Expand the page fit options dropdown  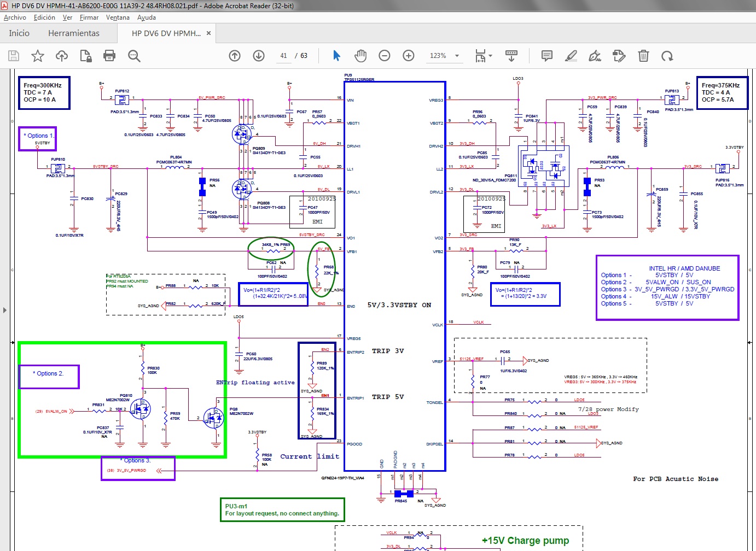(x=490, y=56)
